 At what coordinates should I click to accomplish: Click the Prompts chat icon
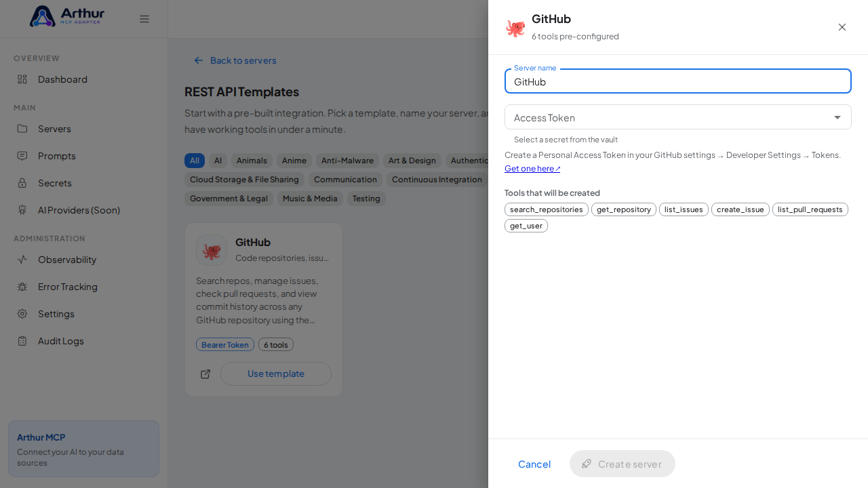tap(22, 156)
